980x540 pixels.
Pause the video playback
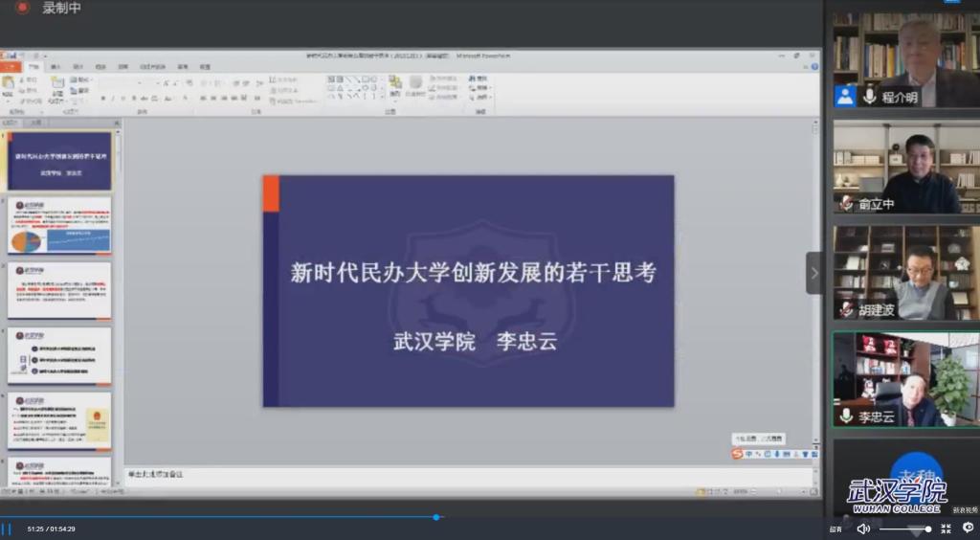coord(7,529)
